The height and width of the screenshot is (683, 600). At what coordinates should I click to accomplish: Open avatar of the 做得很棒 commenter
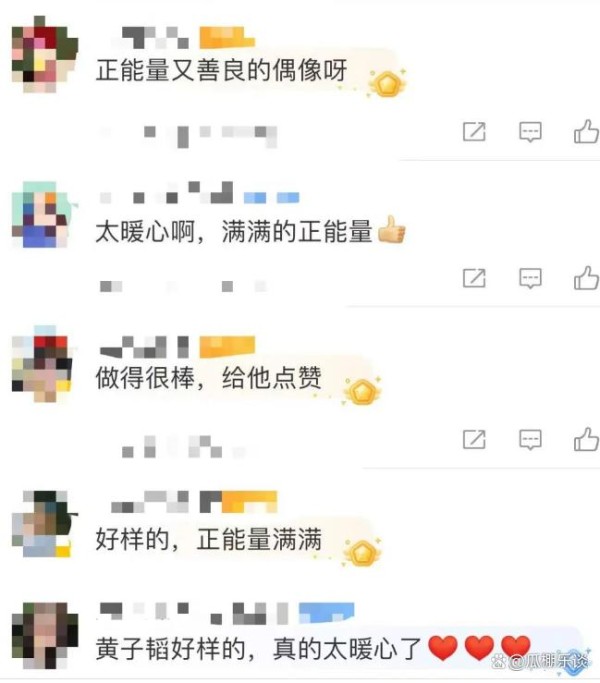tap(42, 364)
